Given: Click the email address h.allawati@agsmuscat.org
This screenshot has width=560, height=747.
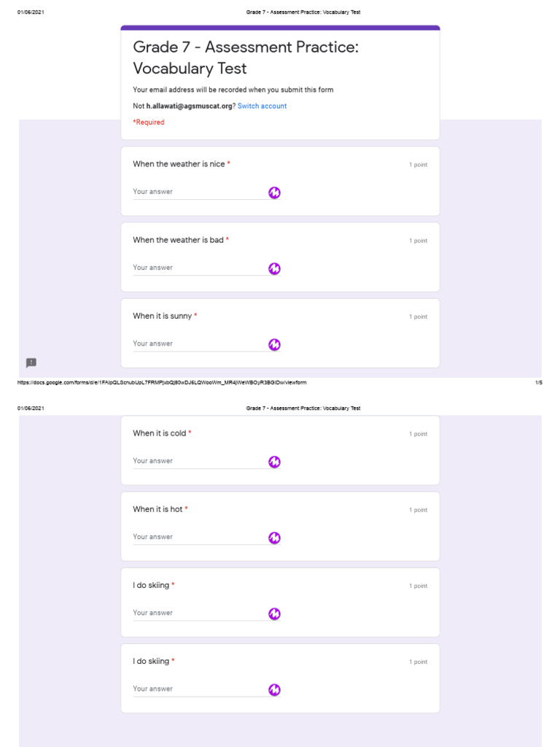Looking at the screenshot, I should [189, 107].
